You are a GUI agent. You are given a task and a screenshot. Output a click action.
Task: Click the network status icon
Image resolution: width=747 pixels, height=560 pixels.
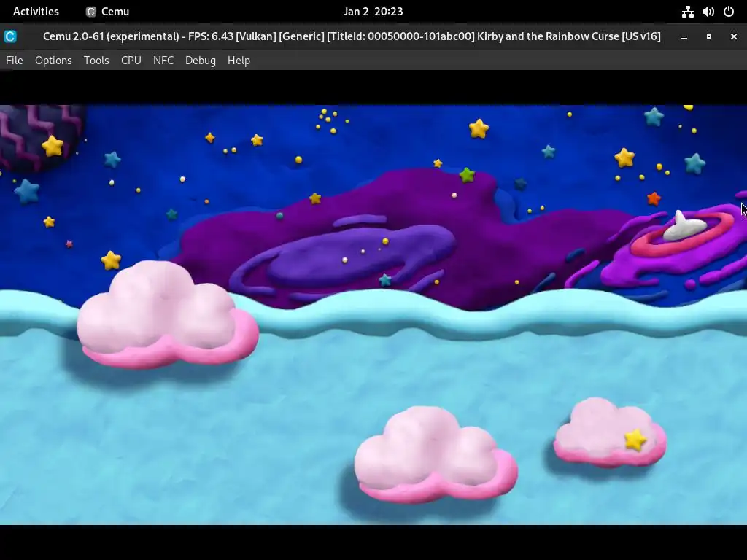point(687,12)
